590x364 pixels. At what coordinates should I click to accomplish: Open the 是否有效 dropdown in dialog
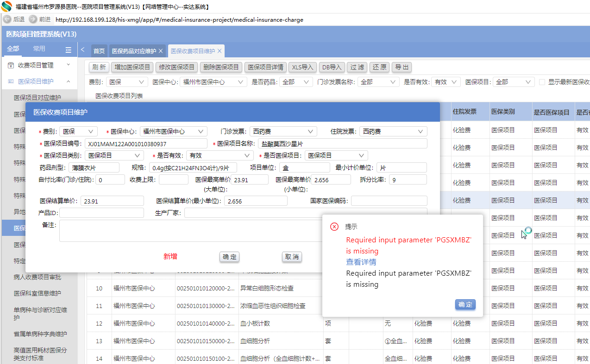coord(220,155)
